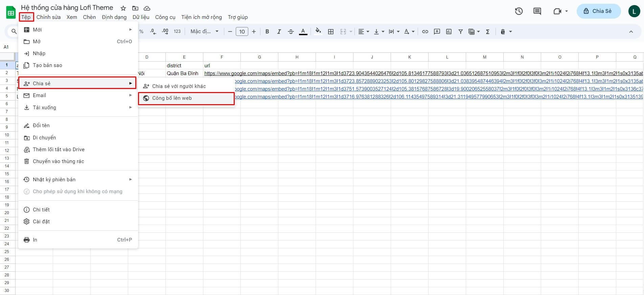Open the Google Maps link in row 5
The height and width of the screenshot is (295, 644).
(439, 97)
